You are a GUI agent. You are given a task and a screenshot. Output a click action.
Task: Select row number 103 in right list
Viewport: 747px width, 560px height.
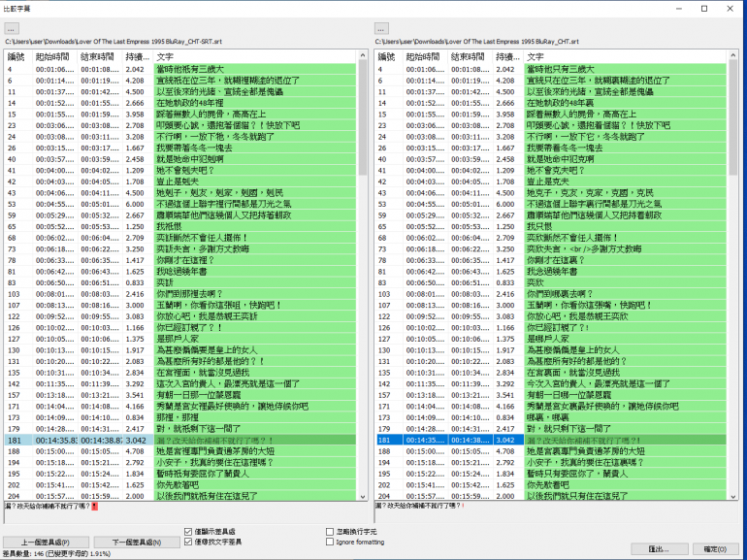coord(384,294)
